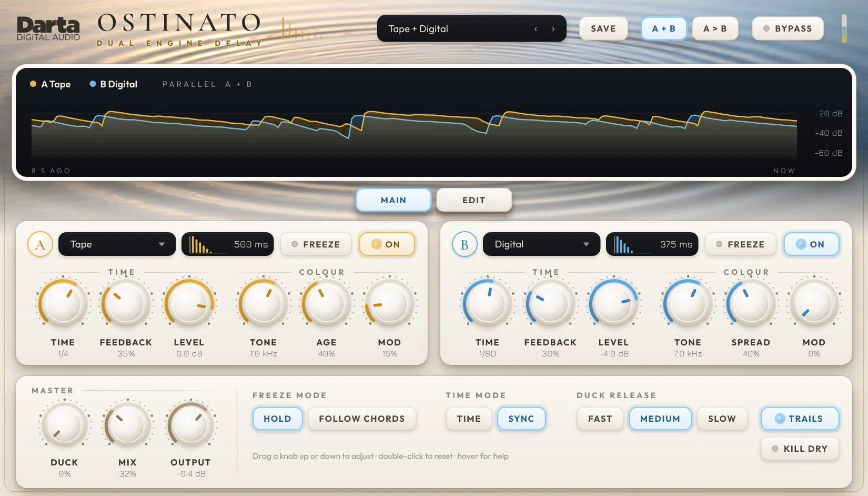Set time mode to Time
868x496 pixels.
469,419
